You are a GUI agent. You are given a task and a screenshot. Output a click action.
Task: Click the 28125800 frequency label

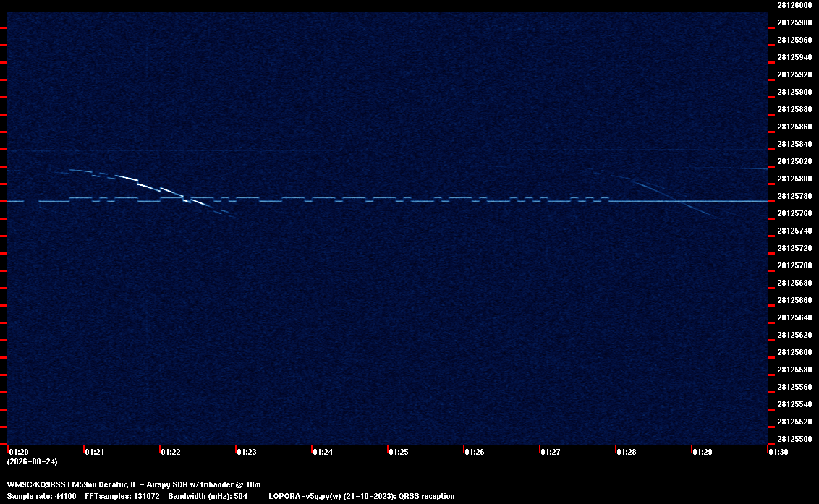coord(794,179)
